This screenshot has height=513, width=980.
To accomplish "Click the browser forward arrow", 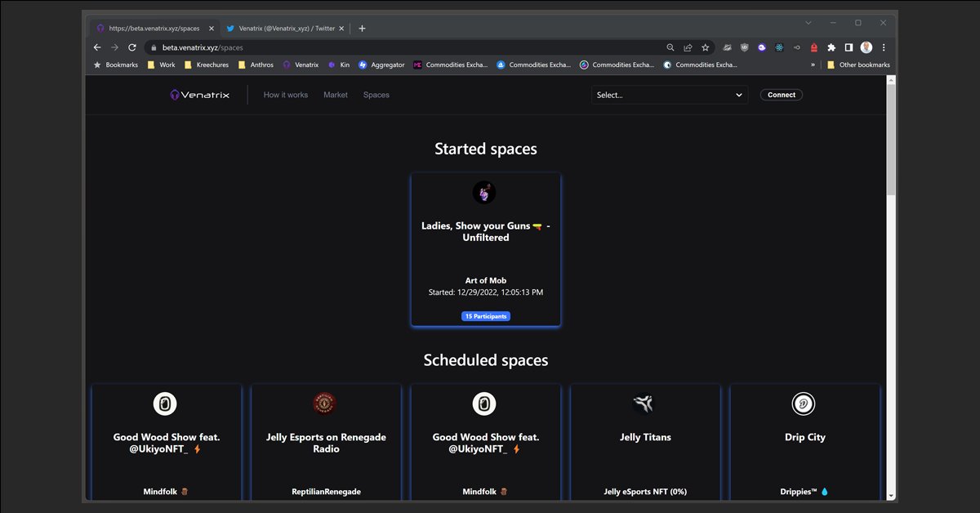I will [114, 47].
